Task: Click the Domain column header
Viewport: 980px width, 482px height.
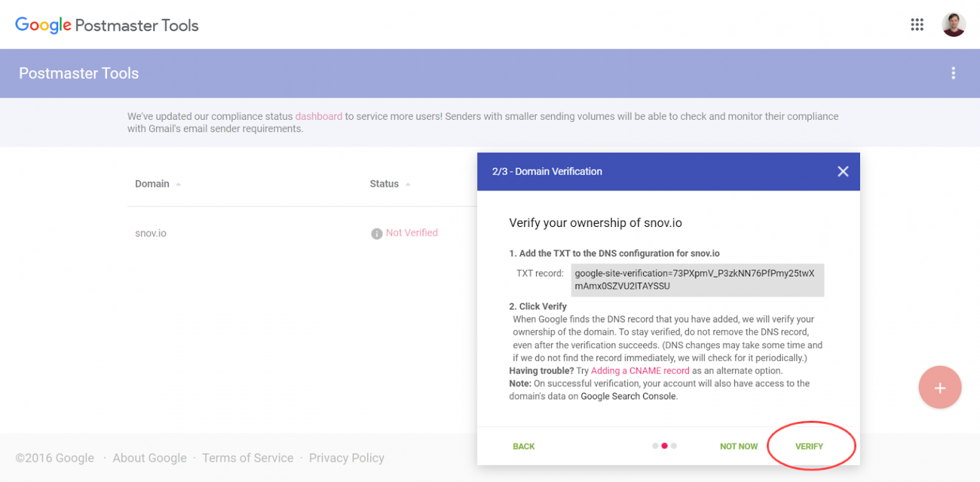Action: pyautogui.click(x=152, y=184)
